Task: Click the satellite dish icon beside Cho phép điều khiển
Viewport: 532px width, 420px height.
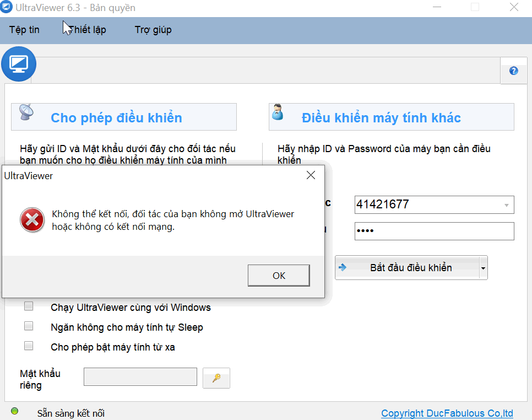Action: click(26, 112)
